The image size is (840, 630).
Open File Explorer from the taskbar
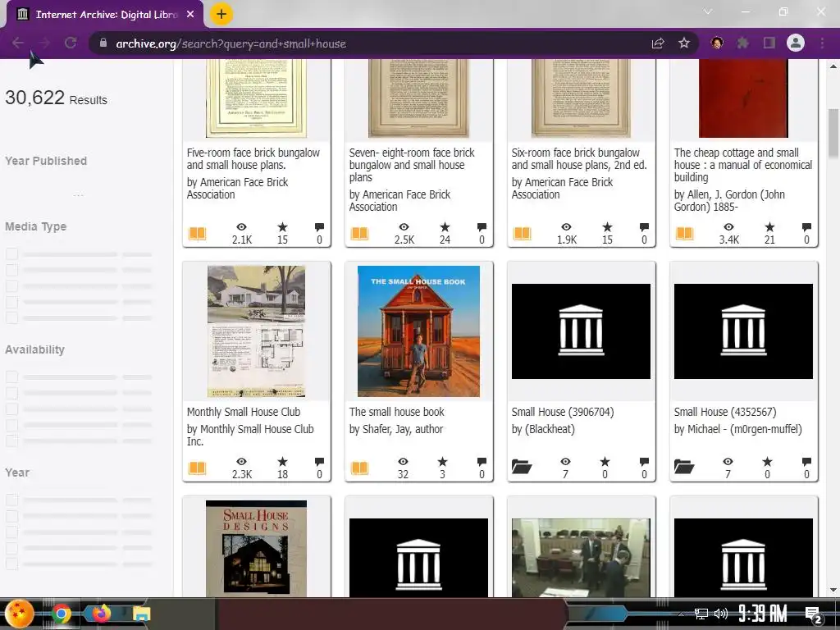coord(141,614)
